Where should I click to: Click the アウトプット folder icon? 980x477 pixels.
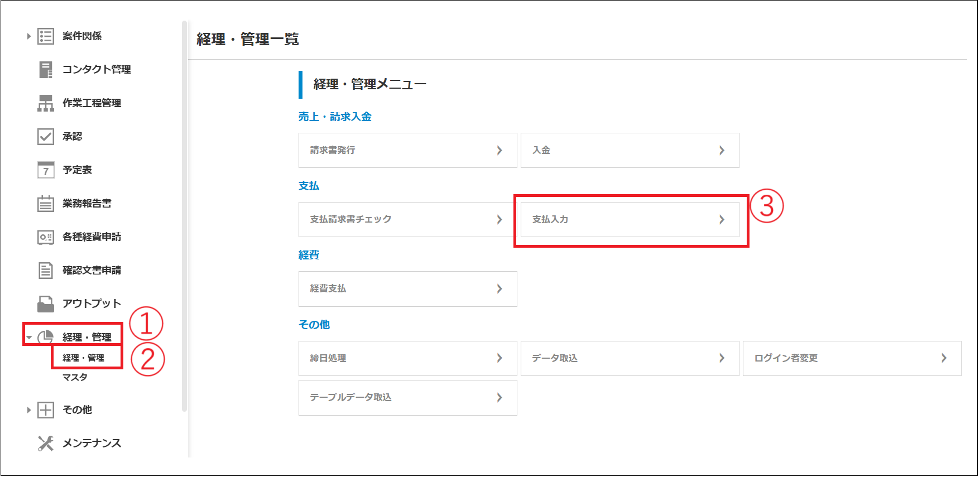click(x=45, y=304)
